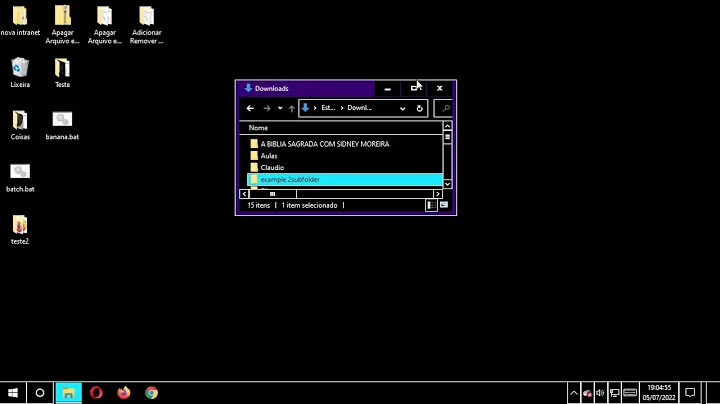This screenshot has height=404, width=720.
Task: Go forward with the right arrow in Downloads
Action: [267, 108]
